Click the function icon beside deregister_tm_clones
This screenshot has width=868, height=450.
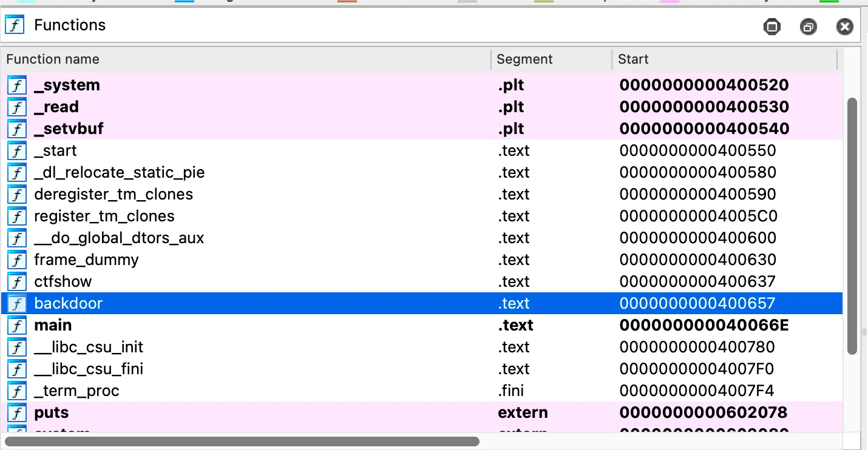coord(17,195)
